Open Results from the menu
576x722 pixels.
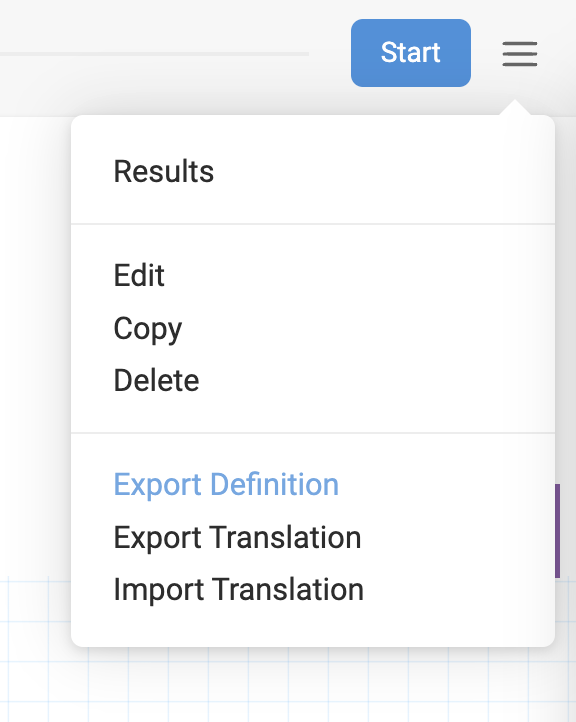point(164,171)
